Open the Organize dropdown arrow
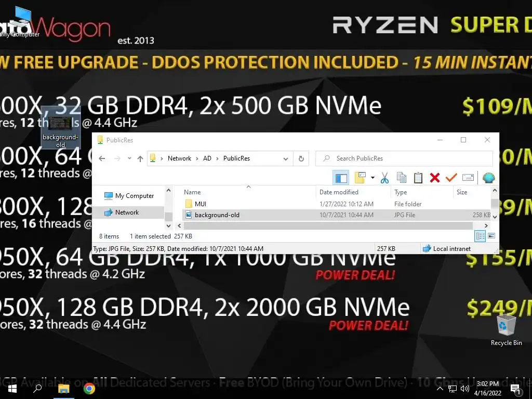532x399 pixels. 373,178
